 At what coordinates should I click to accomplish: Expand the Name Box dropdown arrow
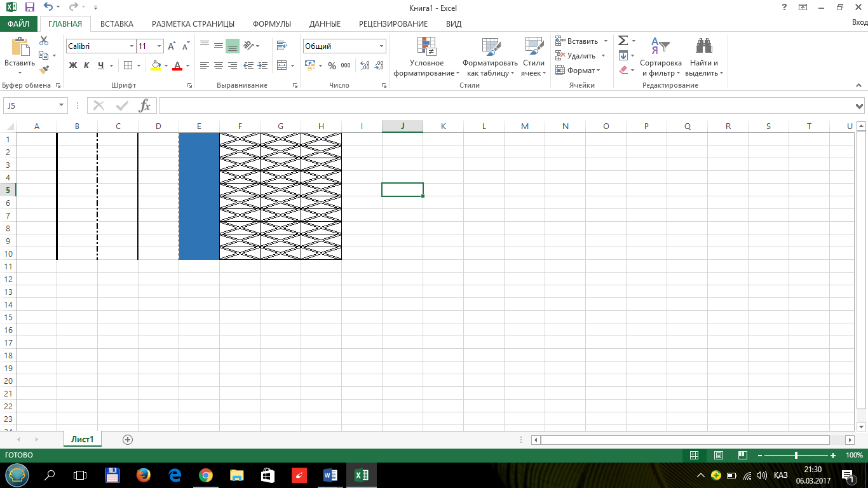(x=62, y=105)
